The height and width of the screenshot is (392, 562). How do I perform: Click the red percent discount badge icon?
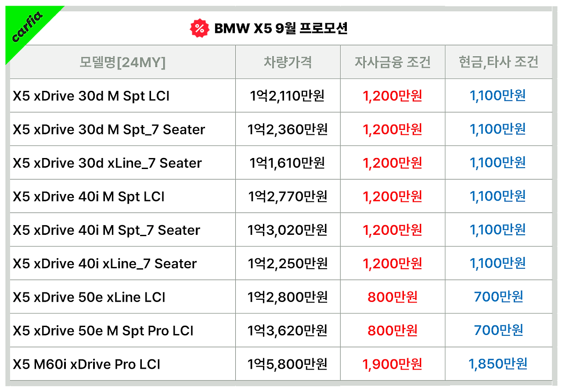click(x=199, y=29)
